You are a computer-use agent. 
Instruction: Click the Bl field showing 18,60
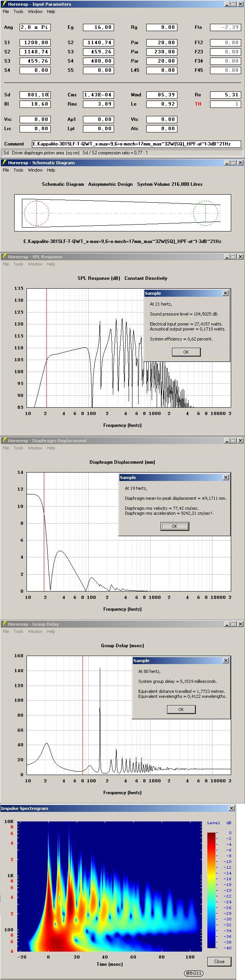[35, 104]
